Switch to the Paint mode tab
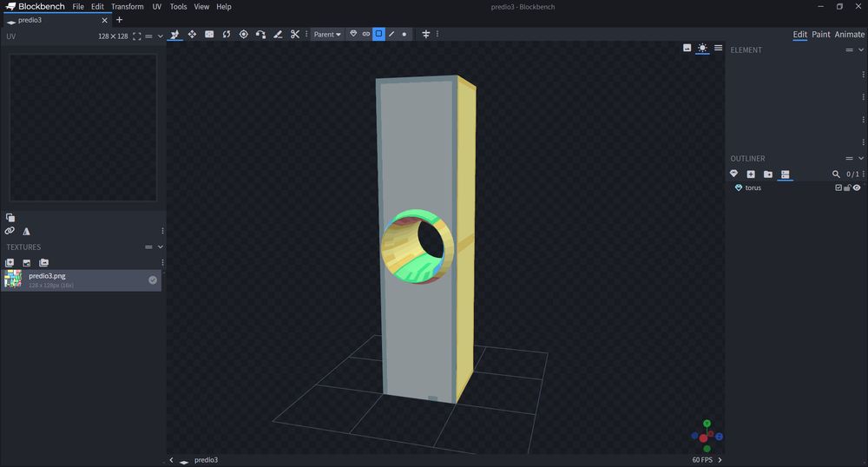Viewport: 868px width, 467px height. (821, 35)
